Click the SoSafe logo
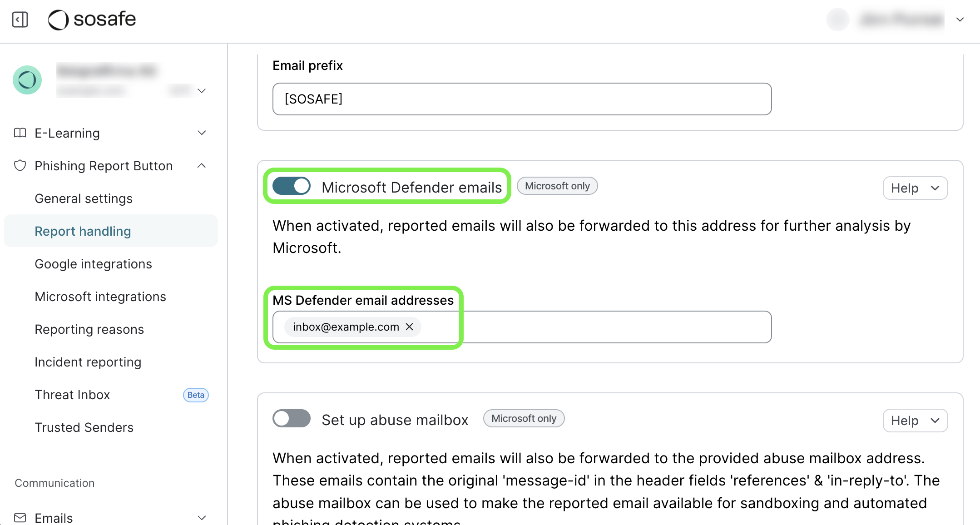The width and height of the screenshot is (980, 525). (x=92, y=20)
